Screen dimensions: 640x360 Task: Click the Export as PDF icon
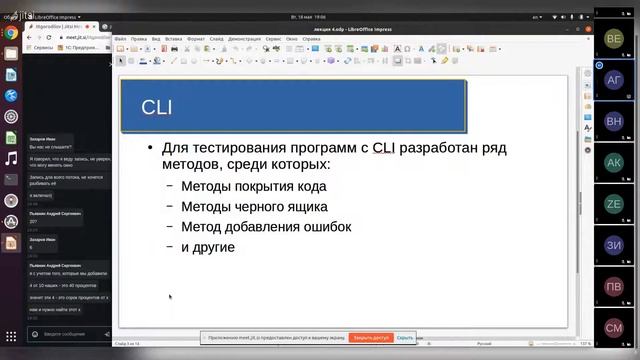click(164, 49)
